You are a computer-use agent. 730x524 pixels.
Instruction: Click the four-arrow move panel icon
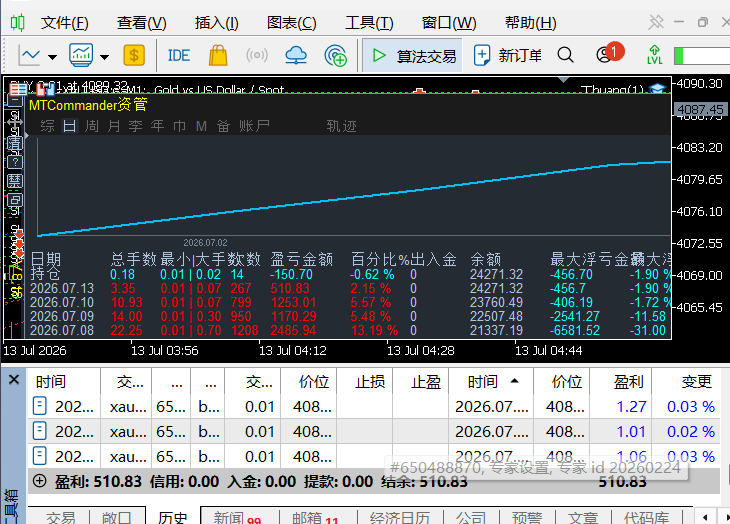15,121
